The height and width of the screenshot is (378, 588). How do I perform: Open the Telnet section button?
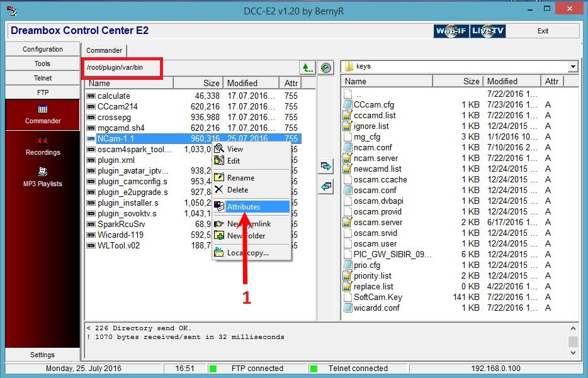(x=43, y=78)
